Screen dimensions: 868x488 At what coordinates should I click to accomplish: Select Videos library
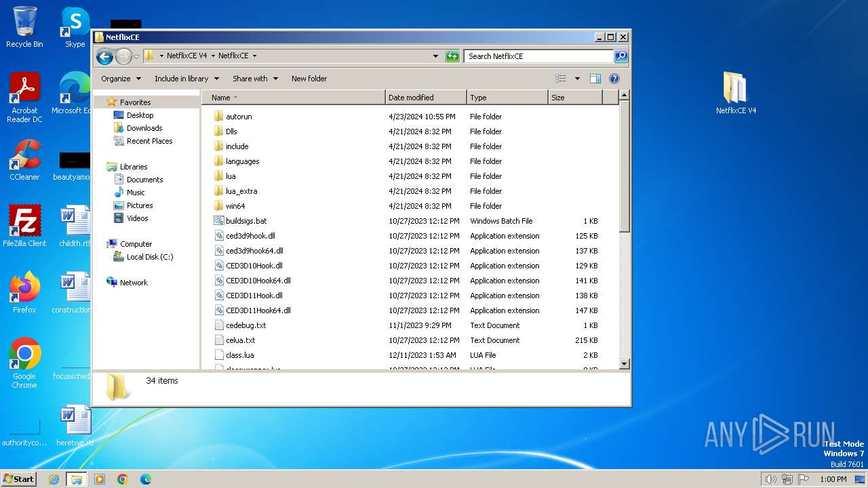click(137, 218)
